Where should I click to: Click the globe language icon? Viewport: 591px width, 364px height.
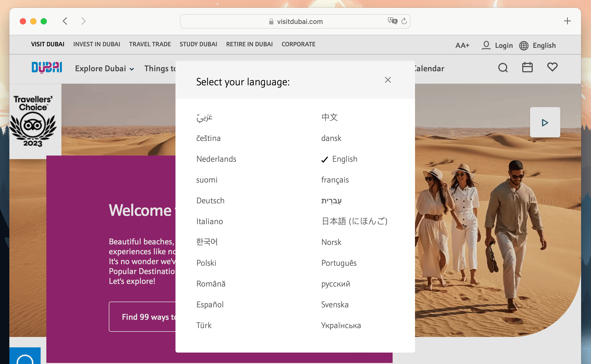point(524,45)
